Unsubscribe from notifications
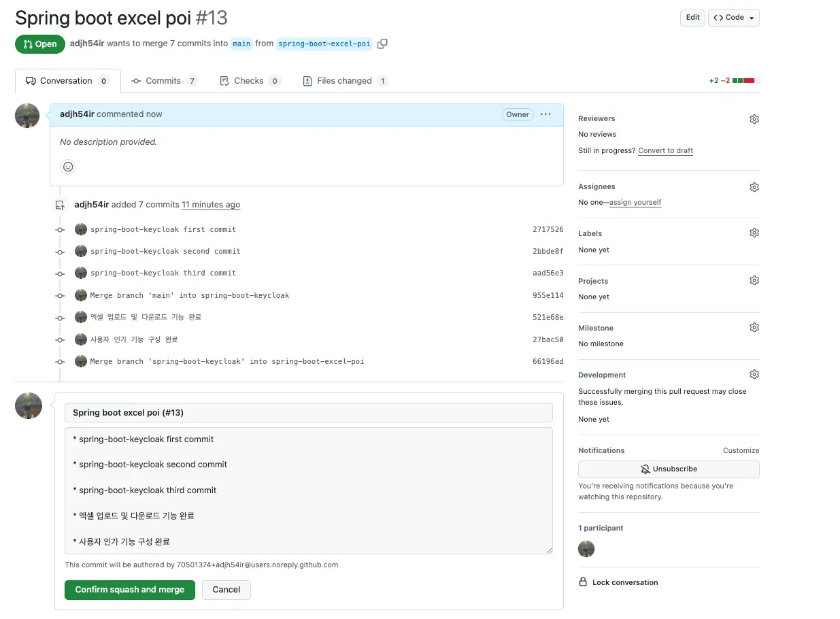This screenshot has width=840, height=619. click(x=669, y=469)
